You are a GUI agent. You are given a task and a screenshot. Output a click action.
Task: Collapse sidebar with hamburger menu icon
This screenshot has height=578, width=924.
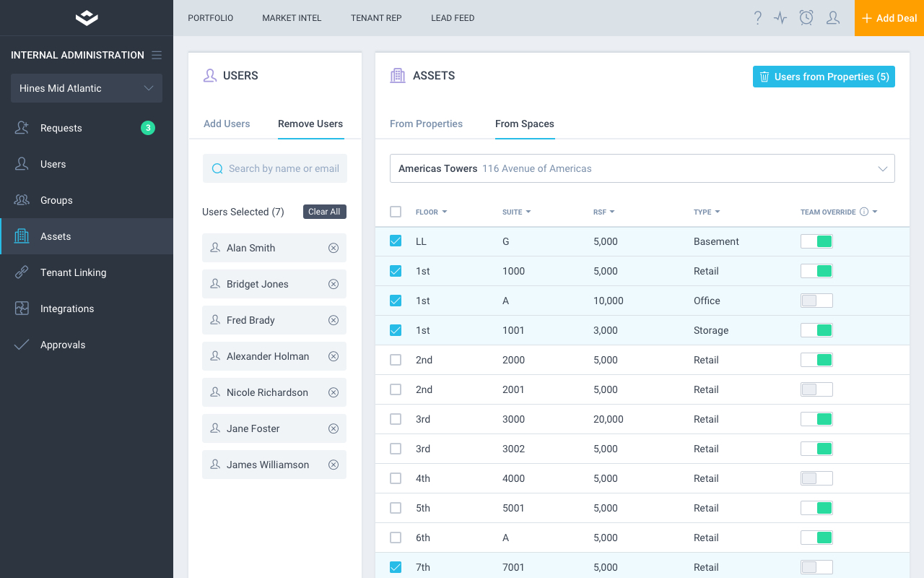[x=157, y=55]
